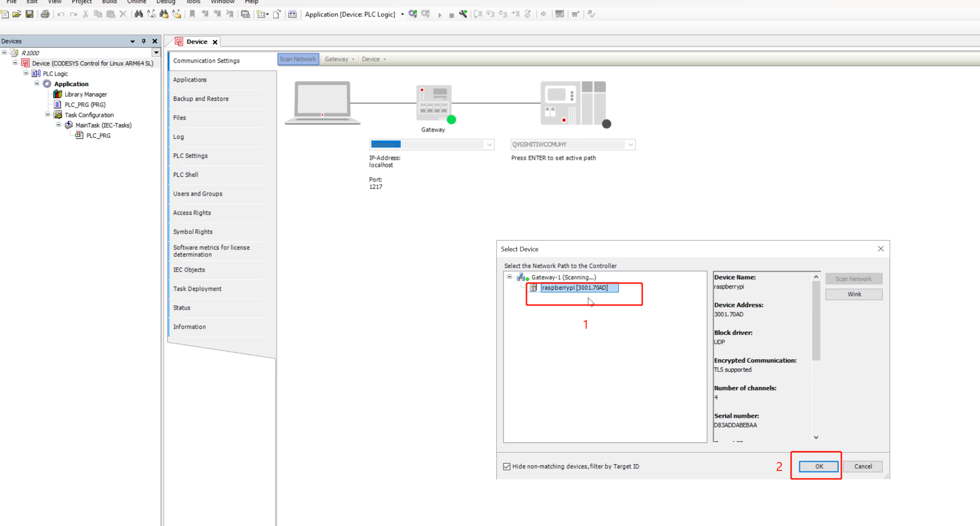Click the Replace A-to-B icon
The image size is (980, 526).
[x=151, y=14]
